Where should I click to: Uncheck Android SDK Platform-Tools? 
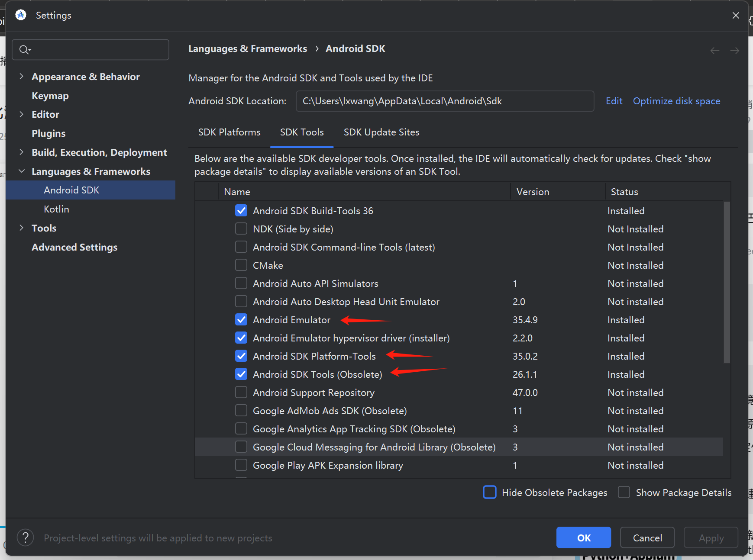tap(241, 356)
